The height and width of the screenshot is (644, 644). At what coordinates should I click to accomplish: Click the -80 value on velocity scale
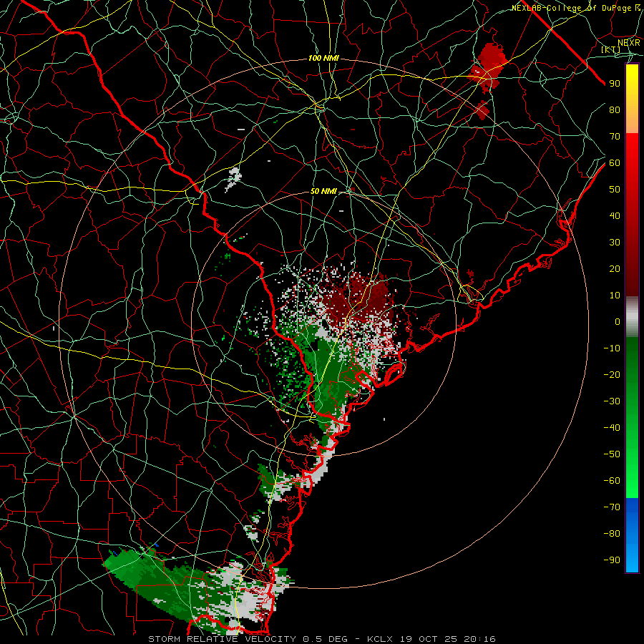pos(612,534)
